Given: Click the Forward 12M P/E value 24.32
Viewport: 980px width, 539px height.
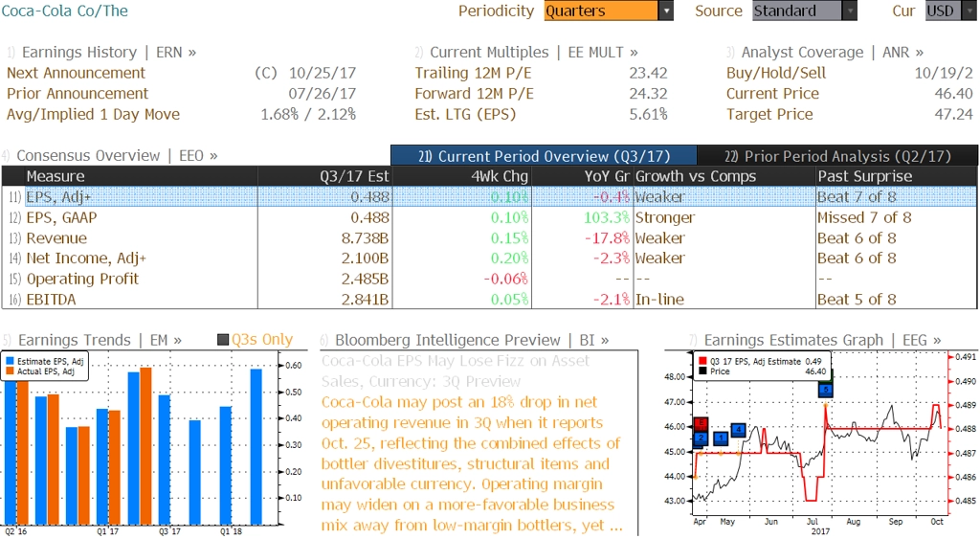Looking at the screenshot, I should point(648,94).
